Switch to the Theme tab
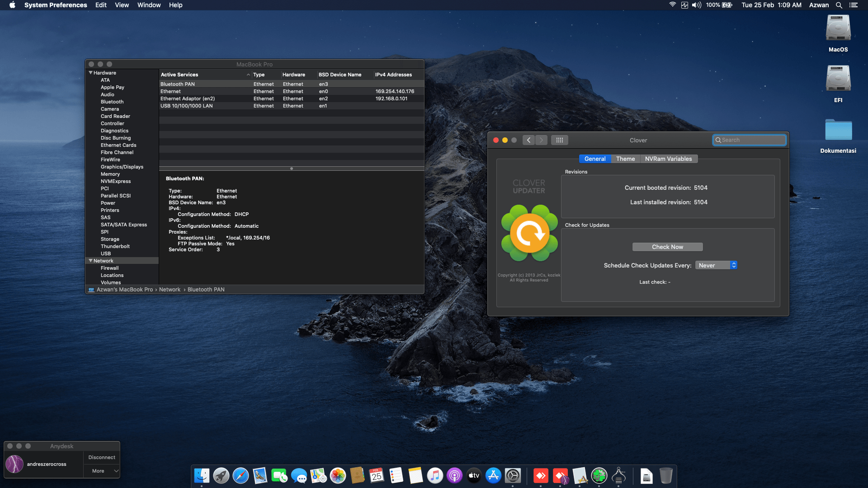Image resolution: width=868 pixels, height=488 pixels. point(625,159)
